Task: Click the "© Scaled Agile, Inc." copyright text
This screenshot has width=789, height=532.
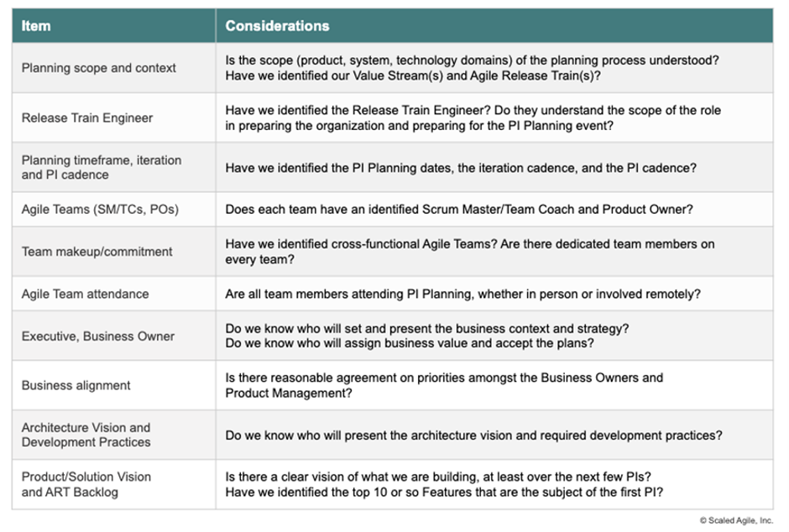Action: click(x=736, y=520)
